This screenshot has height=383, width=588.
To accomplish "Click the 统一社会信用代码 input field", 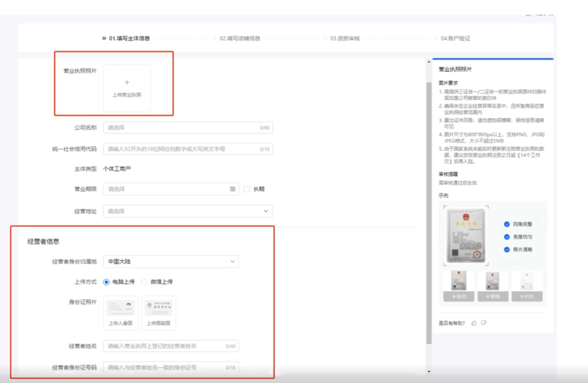I will click(188, 149).
